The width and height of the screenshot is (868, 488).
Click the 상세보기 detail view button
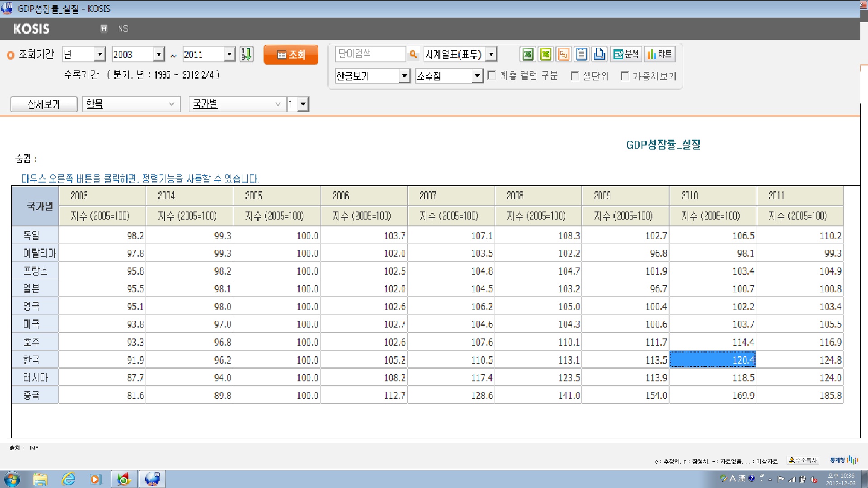[x=44, y=104]
